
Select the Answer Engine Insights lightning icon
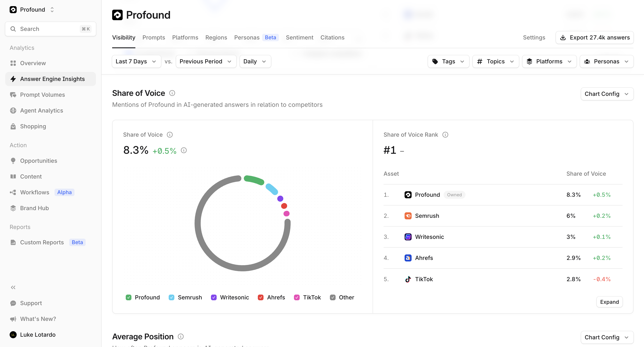point(13,79)
